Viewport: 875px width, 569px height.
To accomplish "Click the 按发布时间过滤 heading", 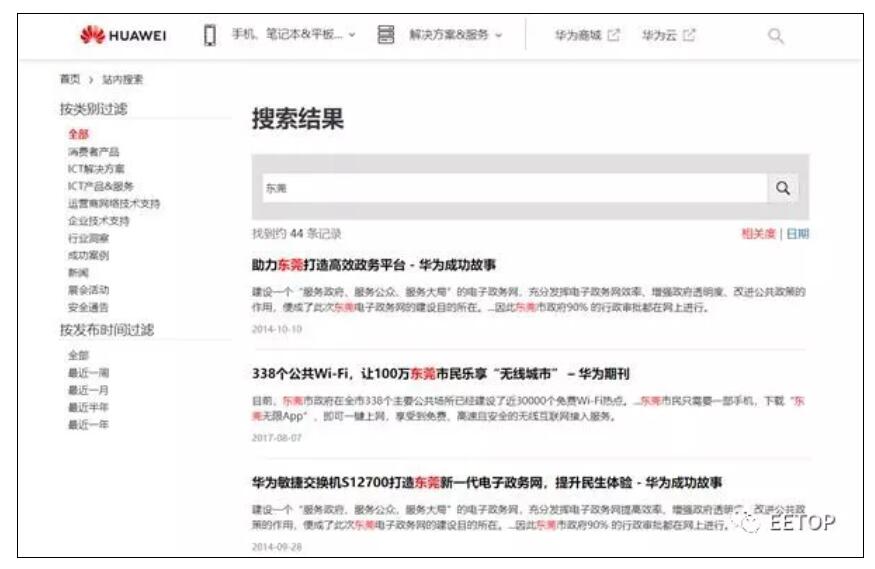I will 107,329.
